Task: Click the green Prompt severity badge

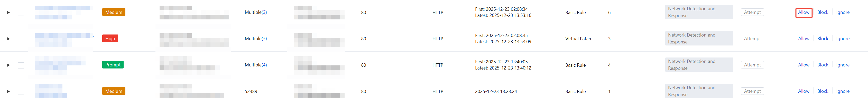Action: tap(113, 65)
